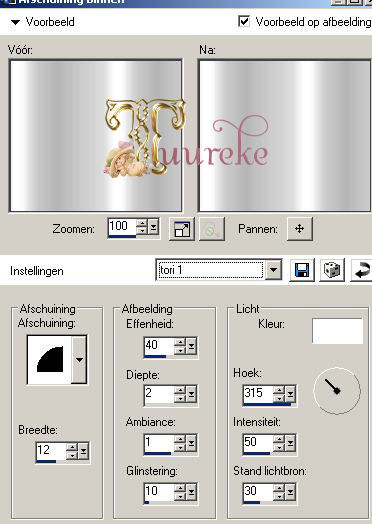372x524 pixels.
Task: Edit the Intensiteit value field
Action: (258, 442)
